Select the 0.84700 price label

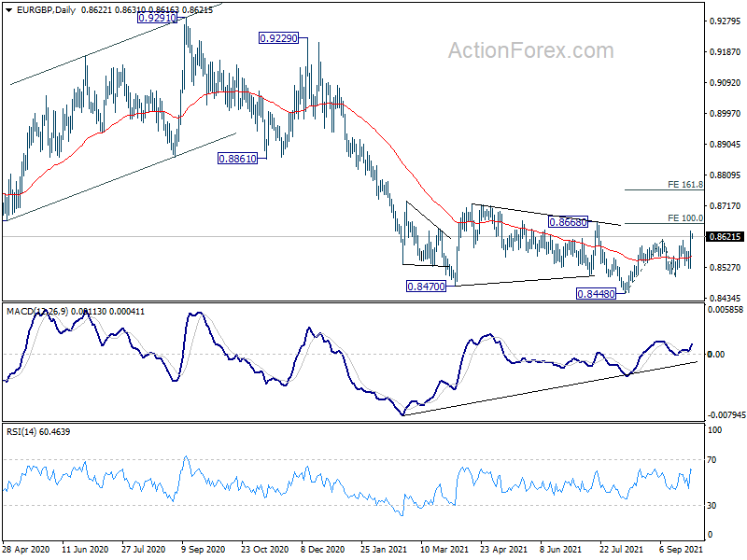point(426,287)
